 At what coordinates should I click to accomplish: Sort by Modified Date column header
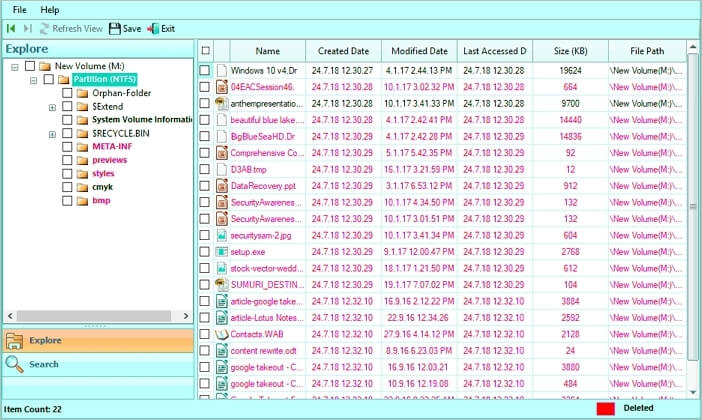pos(419,51)
